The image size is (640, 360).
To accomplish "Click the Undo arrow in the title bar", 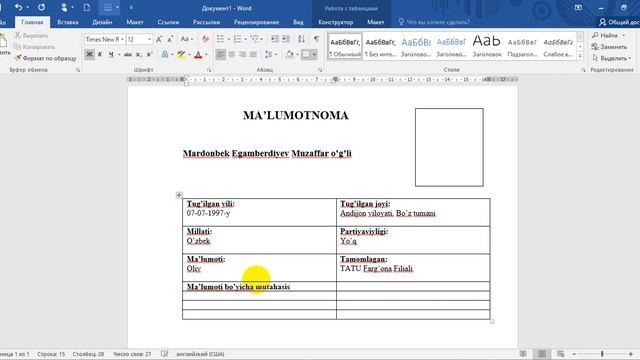I will (18, 7).
